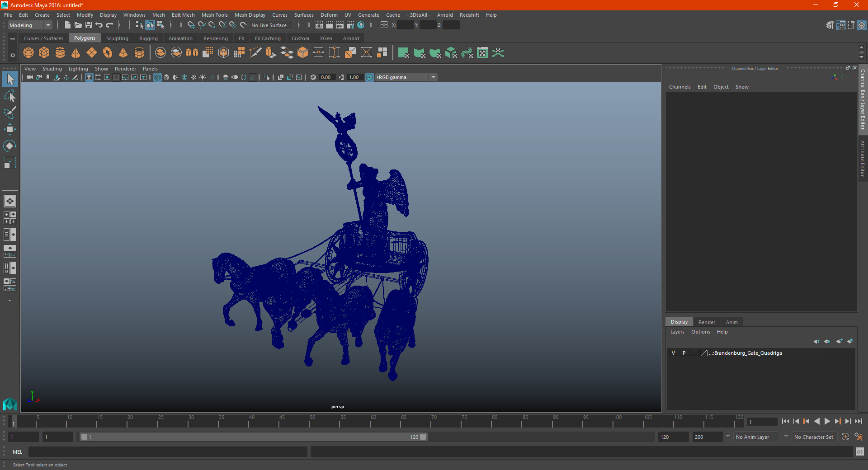Toggle P playback of Brandenburg_Gate_Quadriga layer
The image size is (868, 470).
click(x=684, y=353)
